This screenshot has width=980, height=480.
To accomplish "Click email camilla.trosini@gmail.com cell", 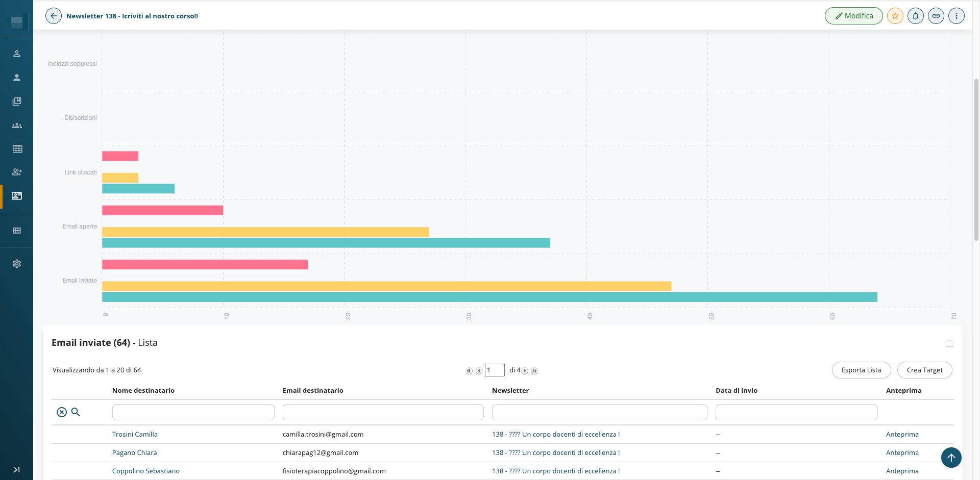I will coord(323,435).
